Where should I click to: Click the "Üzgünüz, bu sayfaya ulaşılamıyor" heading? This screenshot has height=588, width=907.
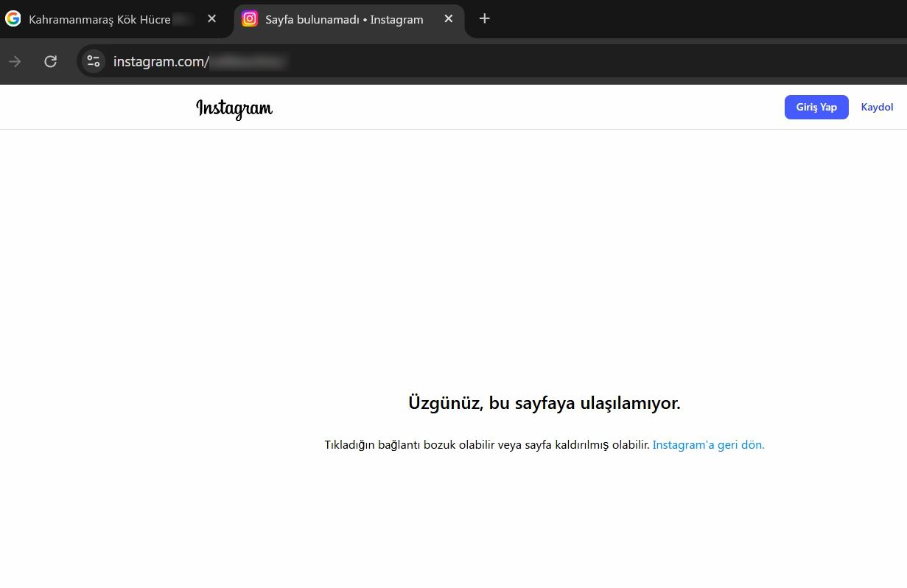tap(544, 403)
